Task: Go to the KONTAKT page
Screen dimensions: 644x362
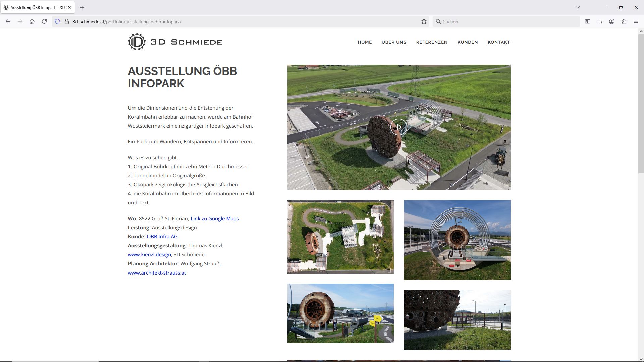Action: pos(499,42)
